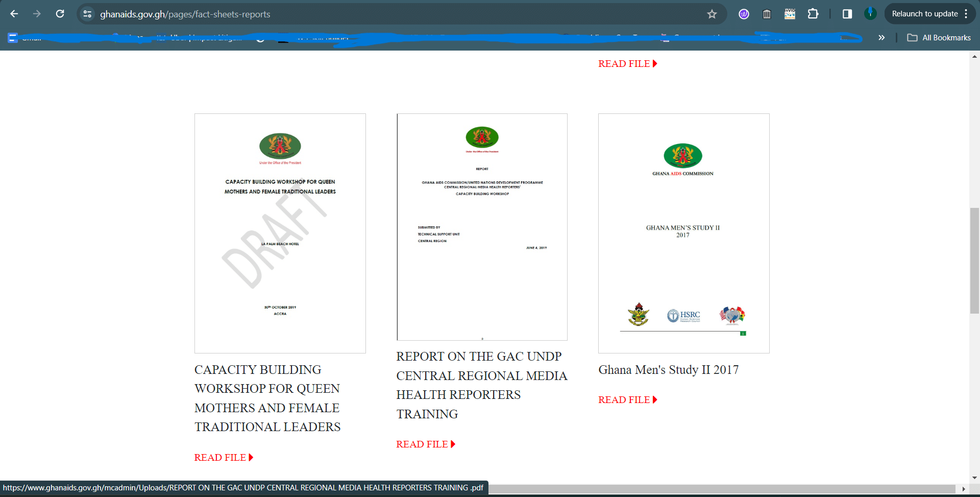Viewport: 980px width, 497px height.
Task: Bookmark this page with the star icon
Action: (x=712, y=14)
